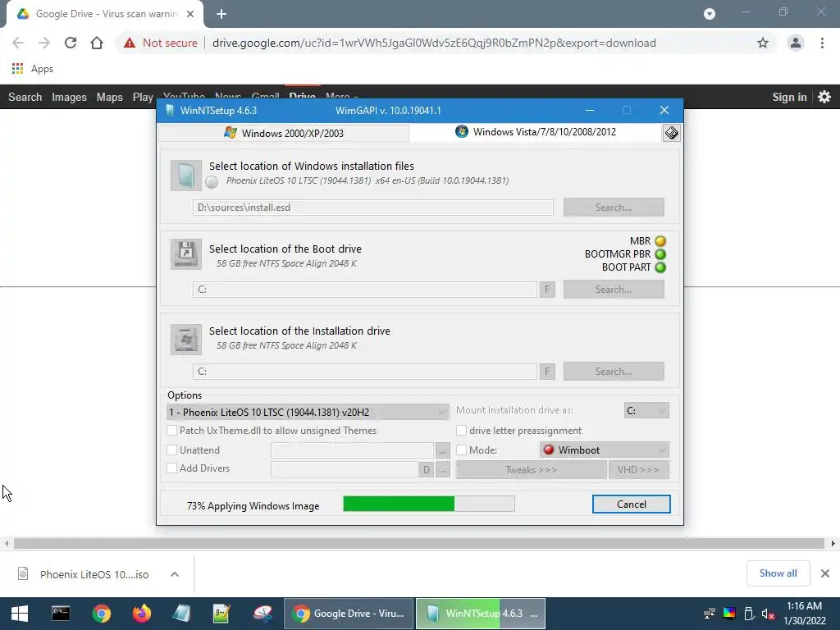Open Chrome's three-dot menu
Viewport: 840px width, 630px height.
[x=822, y=43]
